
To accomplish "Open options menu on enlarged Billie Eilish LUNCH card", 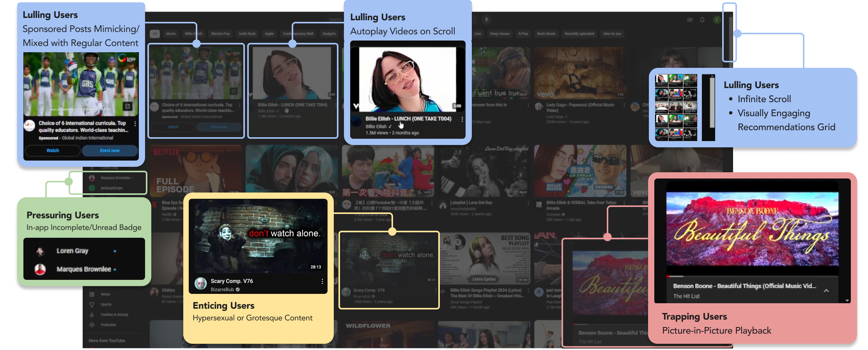I will tap(462, 119).
